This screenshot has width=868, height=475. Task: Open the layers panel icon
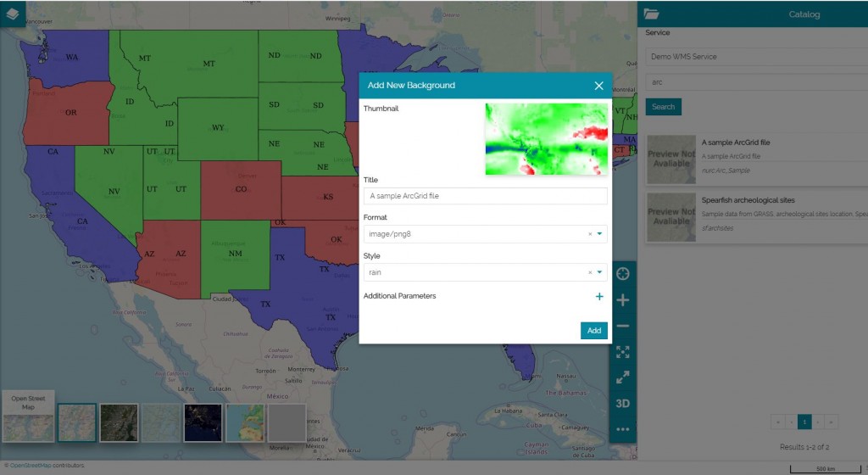[x=13, y=14]
